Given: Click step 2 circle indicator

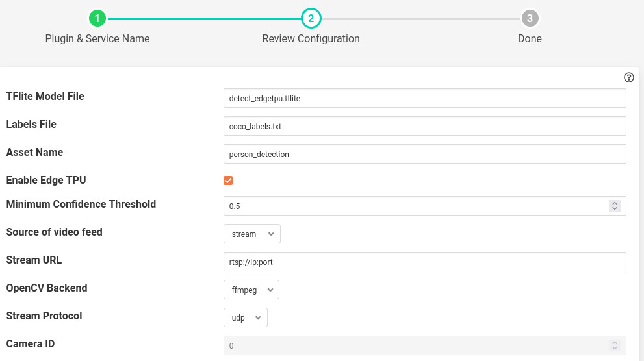Looking at the screenshot, I should [x=311, y=18].
